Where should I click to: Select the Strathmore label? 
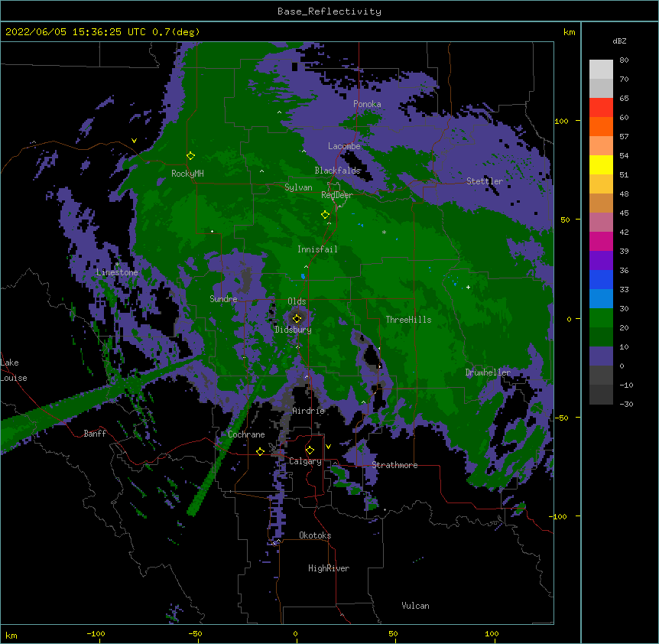(x=394, y=465)
